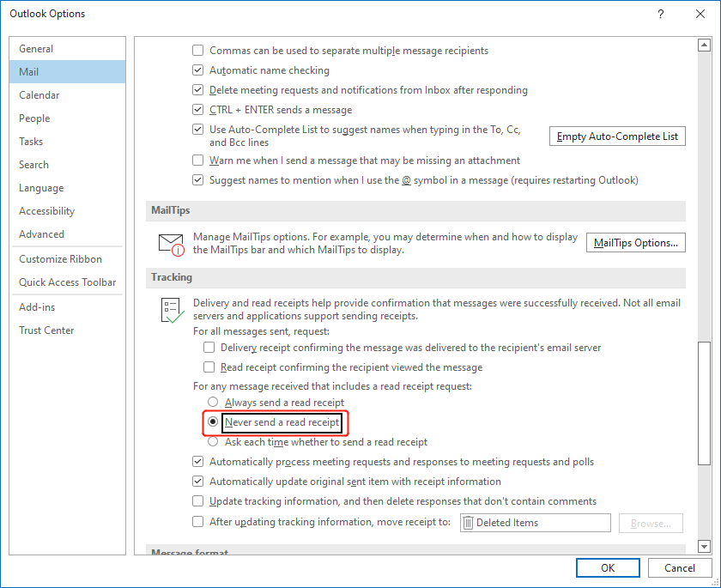Viewport: 721px width, 588px height.
Task: Toggle Automatic name checking checkbox
Action: click(197, 70)
